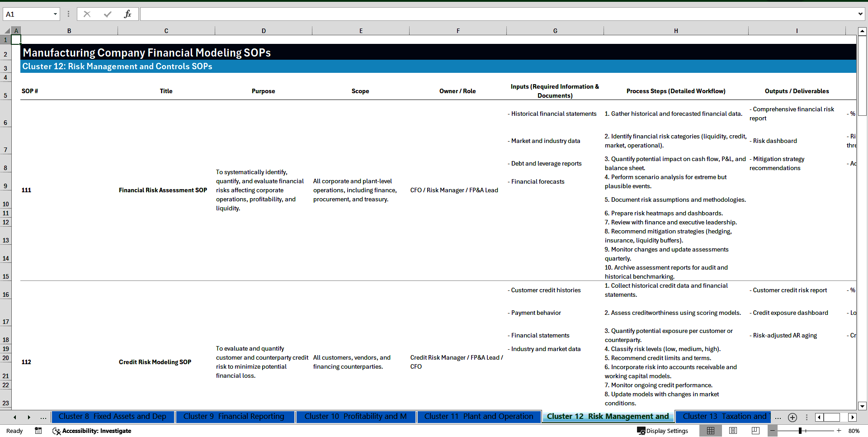This screenshot has height=437, width=868.
Task: Open Display Settings from the status bar
Action: [x=663, y=431]
